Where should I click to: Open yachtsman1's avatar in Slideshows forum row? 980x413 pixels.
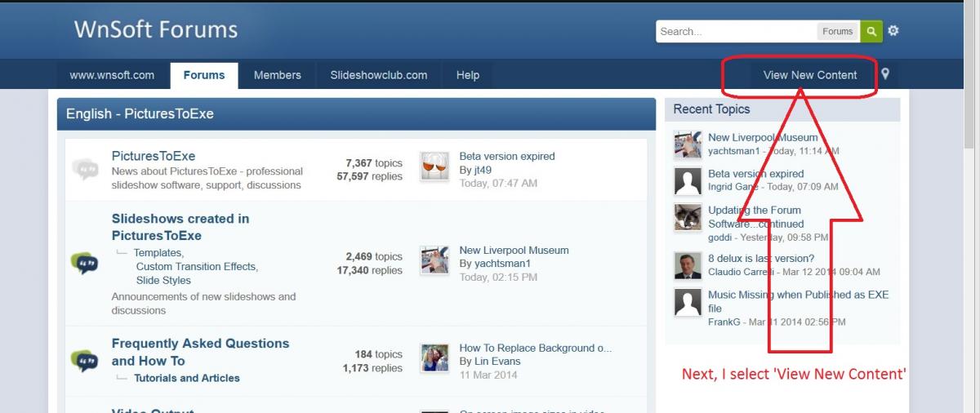click(434, 260)
